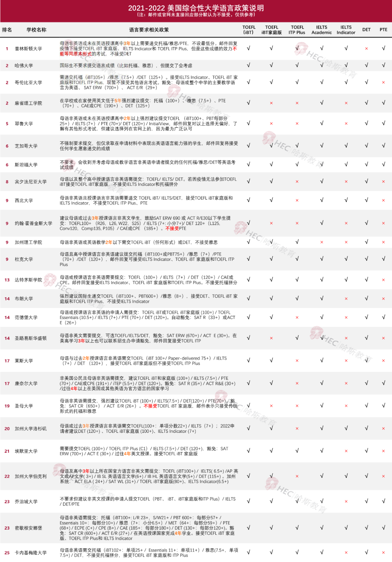Image resolution: width=392 pixels, height=562 pixels.
Task: Click the "IELTS Indicator" column header
Action: point(346,30)
